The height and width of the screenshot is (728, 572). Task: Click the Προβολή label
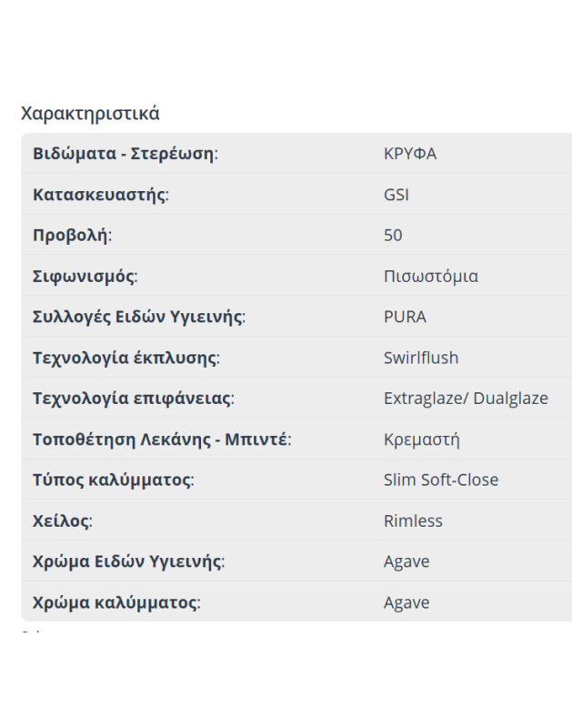click(x=72, y=236)
